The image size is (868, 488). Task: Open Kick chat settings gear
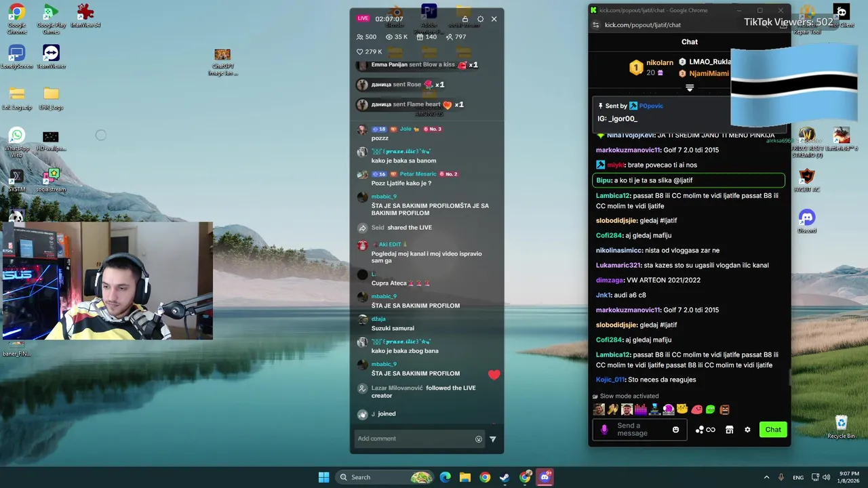747,430
